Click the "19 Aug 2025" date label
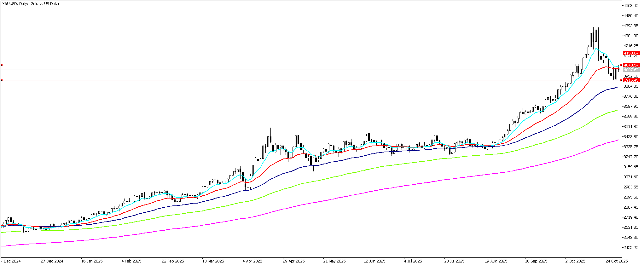644x265 pixels. [x=496, y=261]
